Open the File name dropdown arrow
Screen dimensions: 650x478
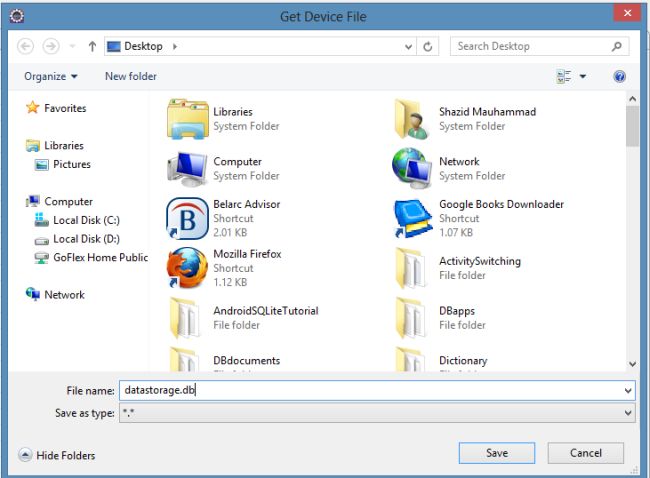(628, 391)
